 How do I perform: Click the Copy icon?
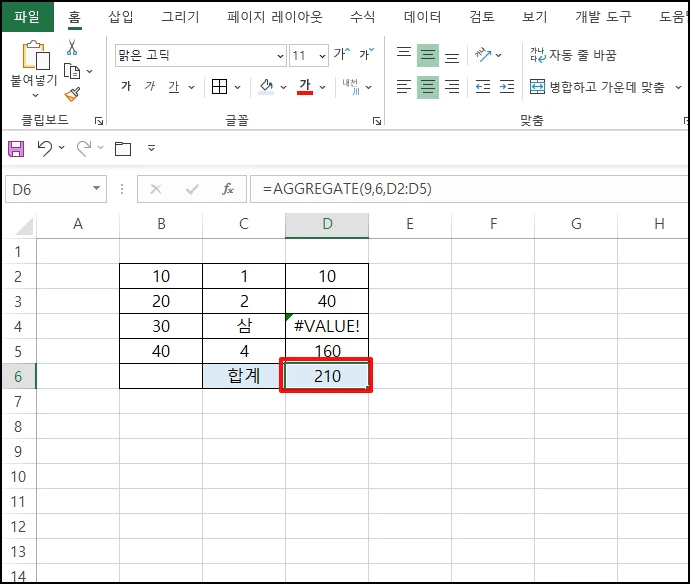point(72,71)
